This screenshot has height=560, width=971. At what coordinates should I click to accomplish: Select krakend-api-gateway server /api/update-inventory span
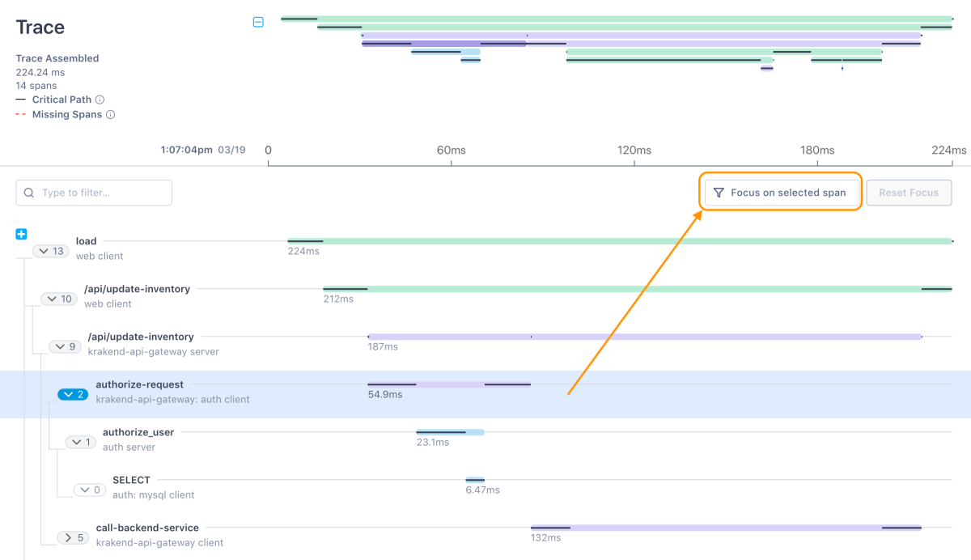pos(141,337)
